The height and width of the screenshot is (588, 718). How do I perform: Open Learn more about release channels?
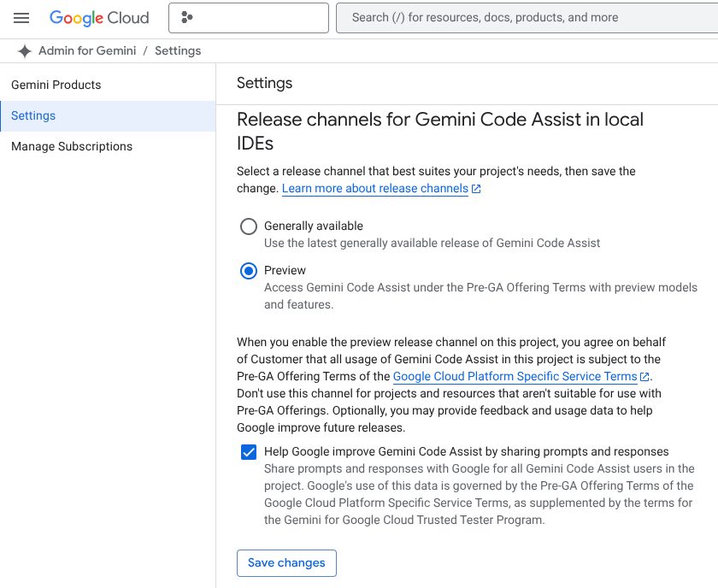[375, 188]
